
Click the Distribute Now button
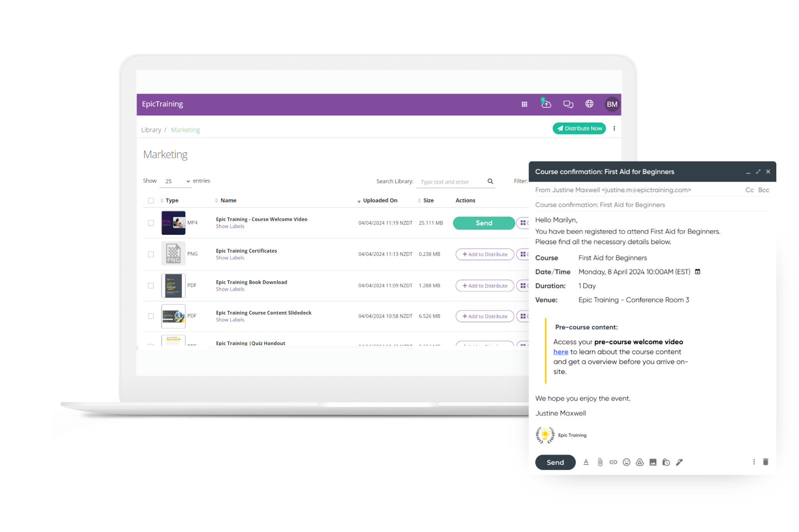click(x=579, y=128)
